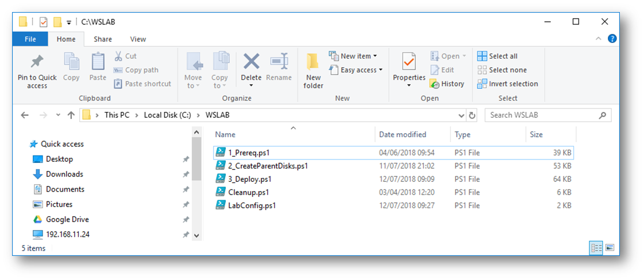
Task: Open Downloads in navigation pane
Action: click(57, 174)
